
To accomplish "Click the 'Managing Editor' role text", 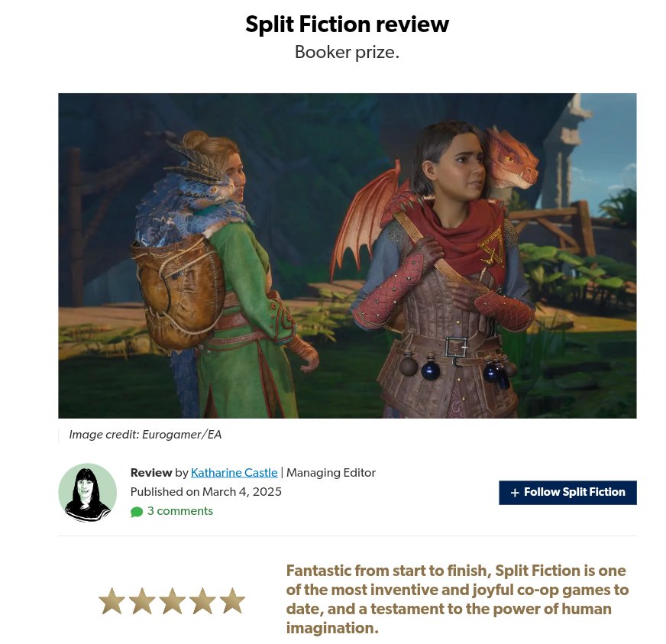I will click(331, 472).
